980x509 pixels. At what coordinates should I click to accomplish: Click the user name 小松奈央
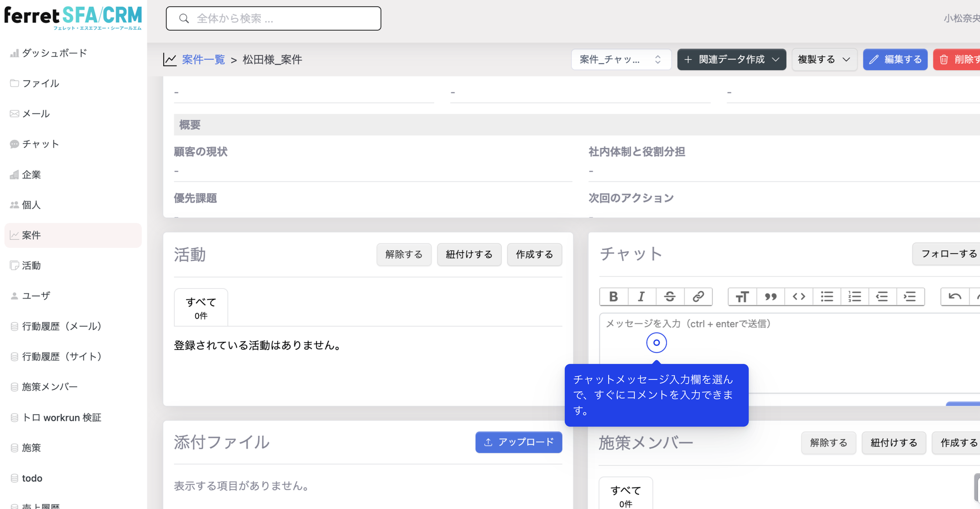[962, 19]
